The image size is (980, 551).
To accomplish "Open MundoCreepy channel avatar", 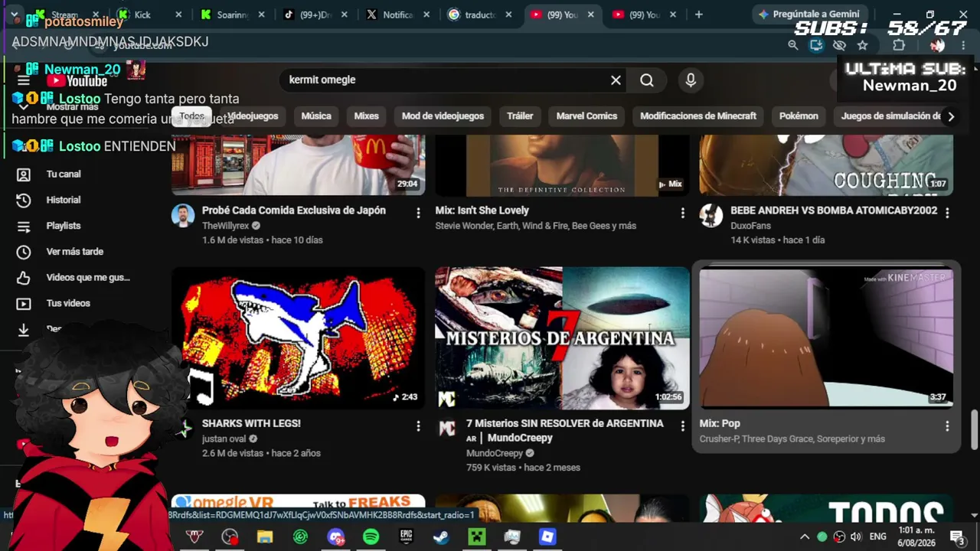I will (x=447, y=429).
